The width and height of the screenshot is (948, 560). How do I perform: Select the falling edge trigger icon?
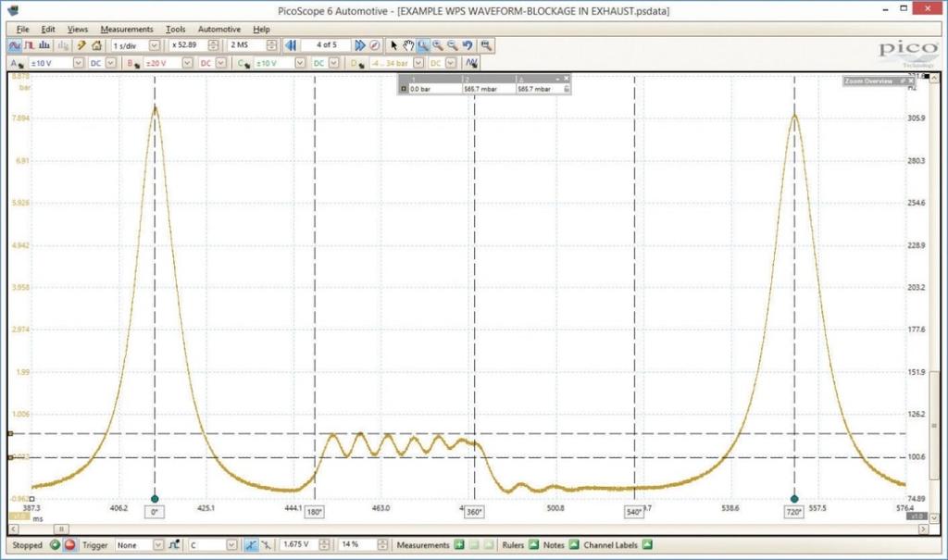pyautogui.click(x=266, y=545)
